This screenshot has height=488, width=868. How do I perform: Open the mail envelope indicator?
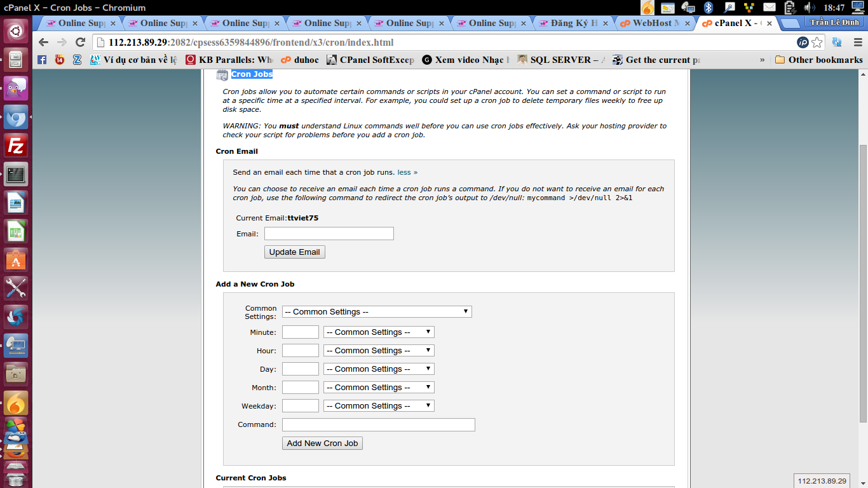point(770,8)
